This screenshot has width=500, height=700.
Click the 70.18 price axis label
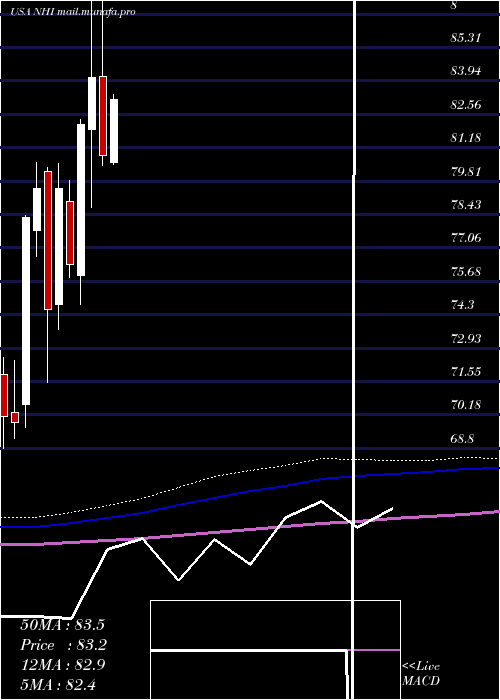[466, 405]
